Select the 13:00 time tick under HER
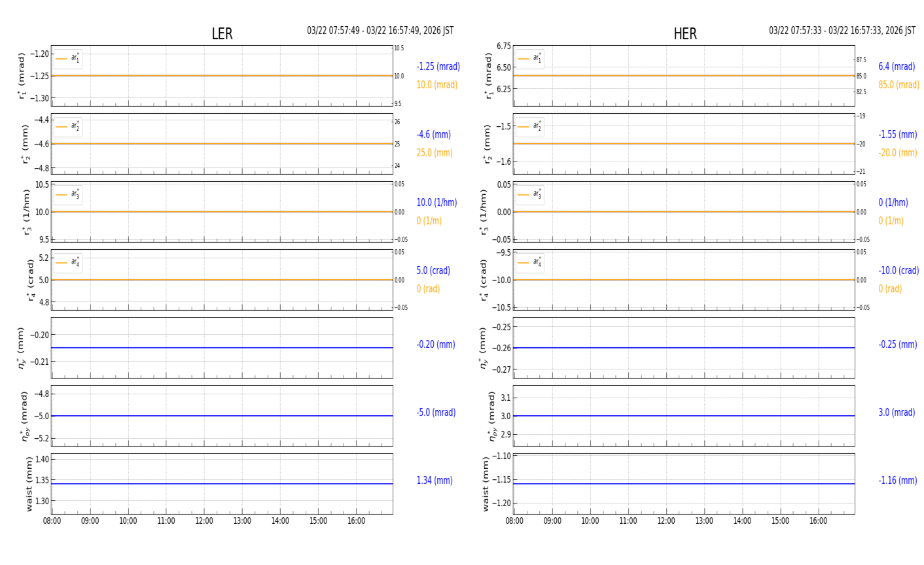This screenshot has width=924, height=565. click(704, 521)
